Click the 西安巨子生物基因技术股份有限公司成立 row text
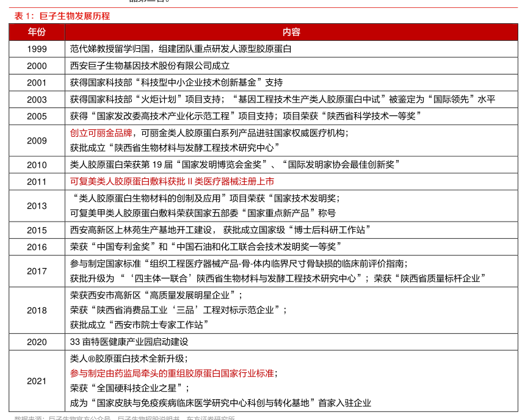The image size is (525, 420). 150,66
